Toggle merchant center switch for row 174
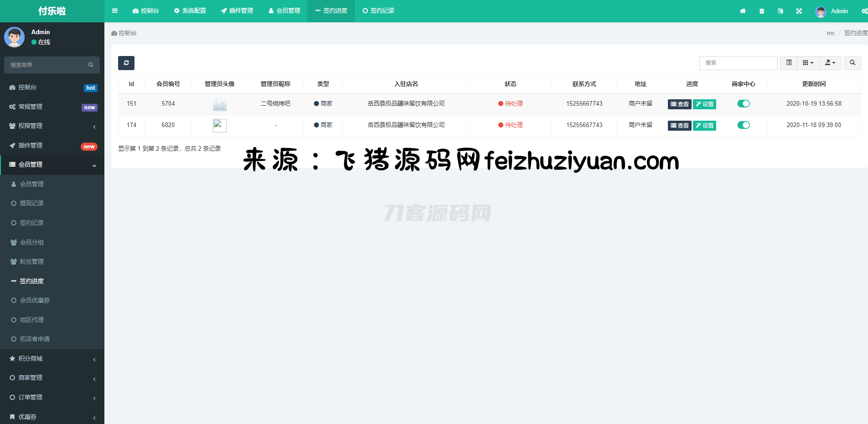The width and height of the screenshot is (868, 424). 744,125
